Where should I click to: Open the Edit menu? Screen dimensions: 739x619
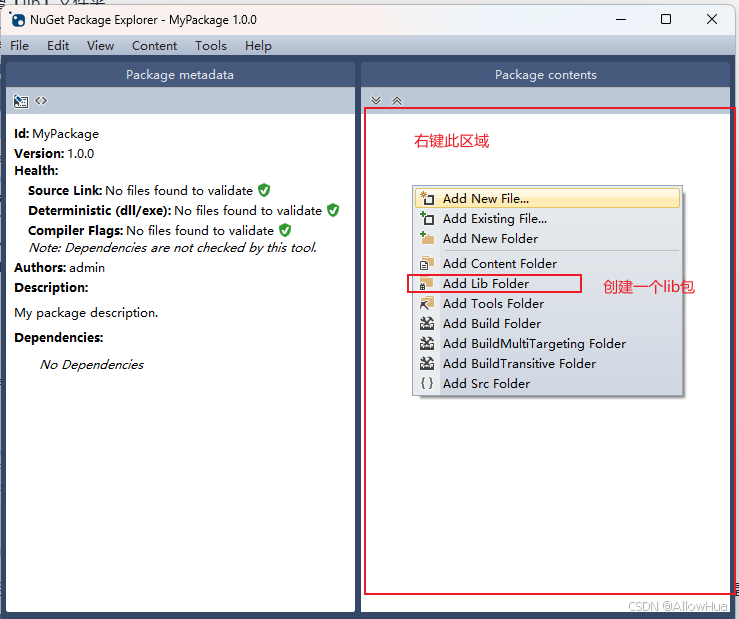[x=58, y=46]
